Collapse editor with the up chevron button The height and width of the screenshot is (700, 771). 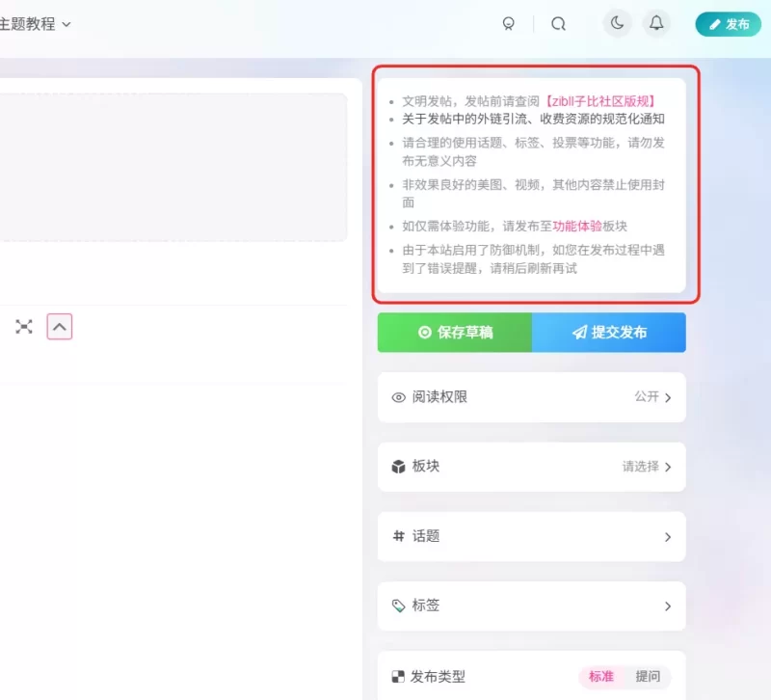tap(60, 327)
